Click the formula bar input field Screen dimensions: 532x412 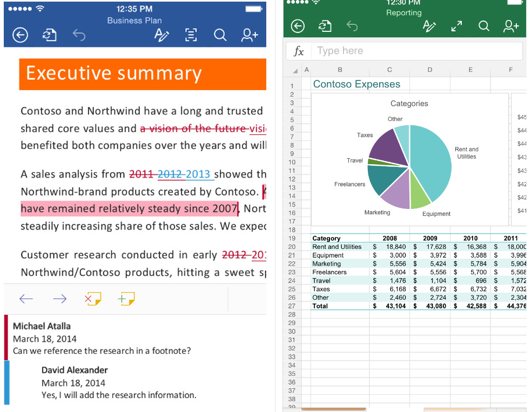click(416, 51)
